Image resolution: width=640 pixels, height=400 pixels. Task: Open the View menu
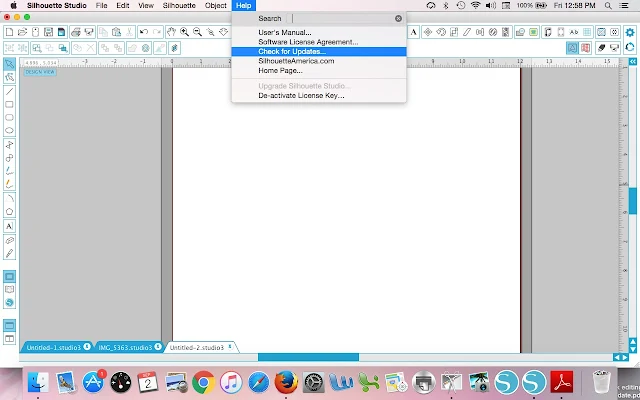click(x=146, y=5)
